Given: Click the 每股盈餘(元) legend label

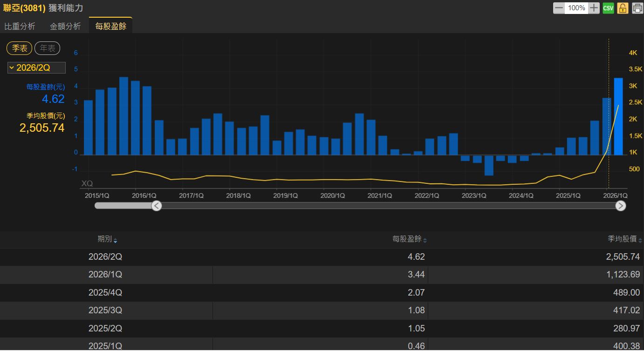Looking at the screenshot, I should [x=45, y=87].
